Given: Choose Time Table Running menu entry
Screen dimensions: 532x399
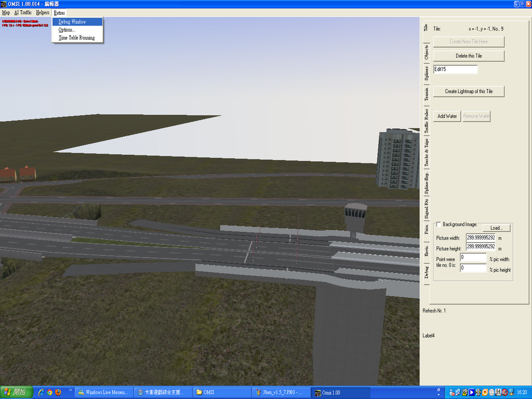Looking at the screenshot, I should pos(77,38).
